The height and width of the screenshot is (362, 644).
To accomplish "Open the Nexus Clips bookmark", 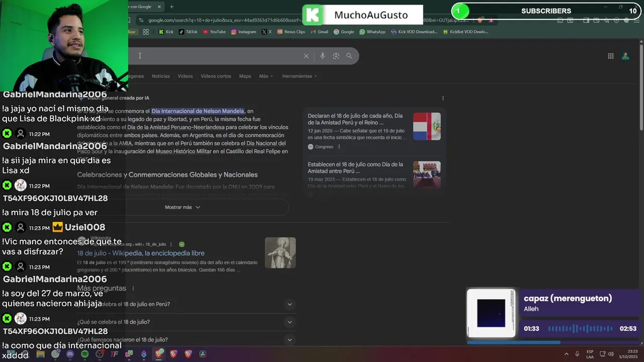I will pyautogui.click(x=291, y=32).
